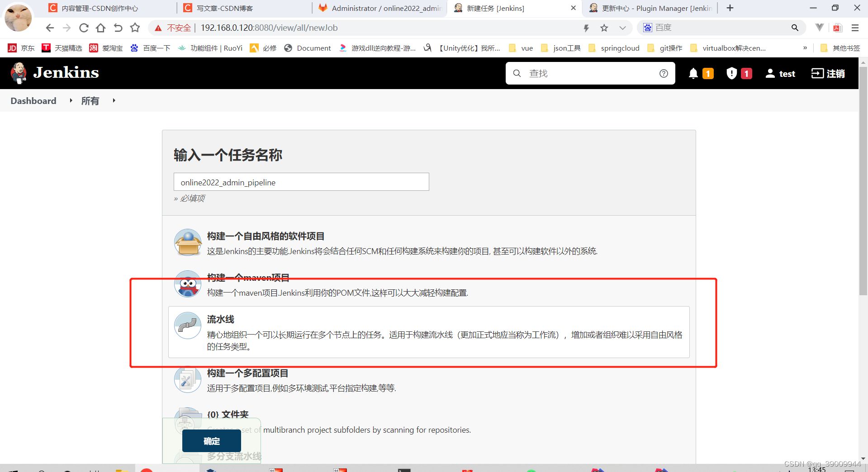The height and width of the screenshot is (472, 868).
Task: Select the 流水线 pipeline option
Action: coord(429,332)
